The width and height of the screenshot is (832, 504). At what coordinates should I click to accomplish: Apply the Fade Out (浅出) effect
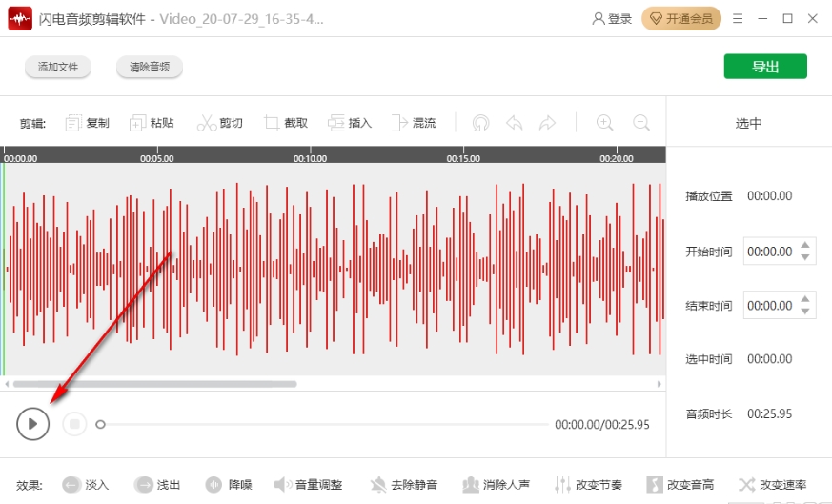click(156, 484)
